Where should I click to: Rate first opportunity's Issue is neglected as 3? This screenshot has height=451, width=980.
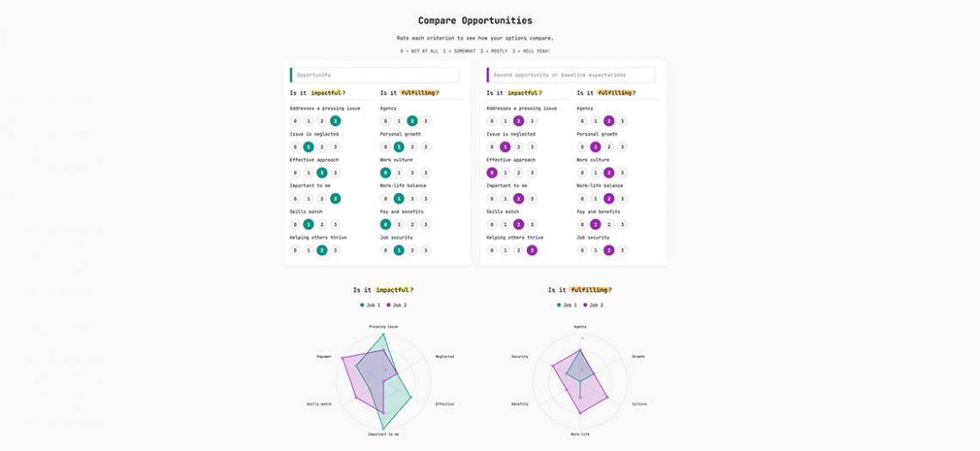[335, 147]
